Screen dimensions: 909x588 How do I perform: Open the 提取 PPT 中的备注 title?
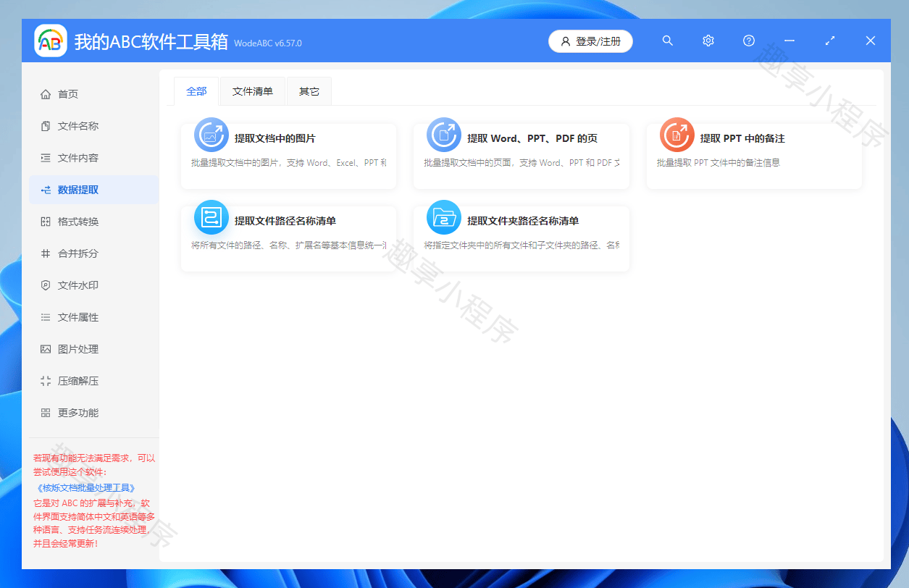click(x=742, y=138)
